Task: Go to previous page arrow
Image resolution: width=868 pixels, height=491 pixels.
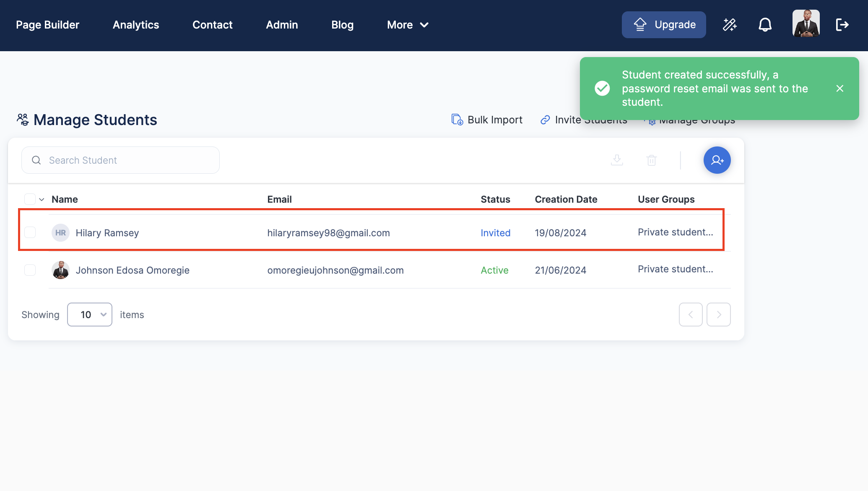Action: coord(690,315)
